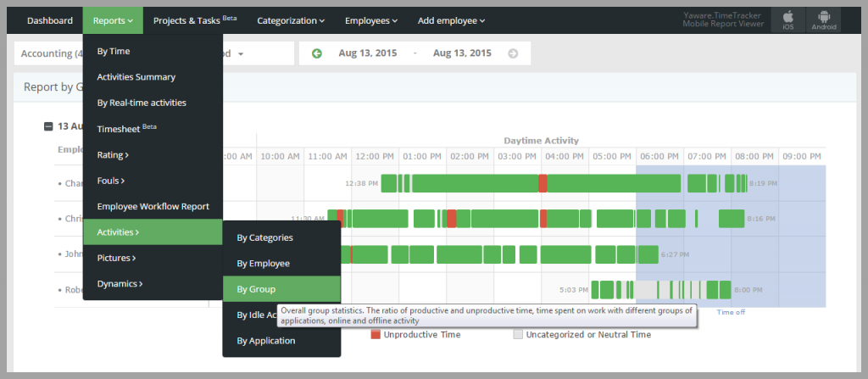Viewport: 868px width, 379px height.
Task: Click the end date Aug 13, 2015
Action: 462,53
